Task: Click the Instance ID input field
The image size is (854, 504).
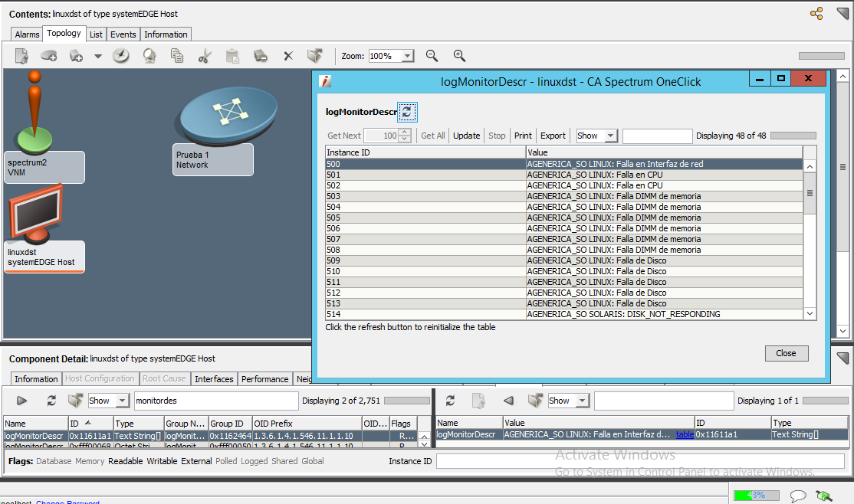Action: tap(640, 462)
